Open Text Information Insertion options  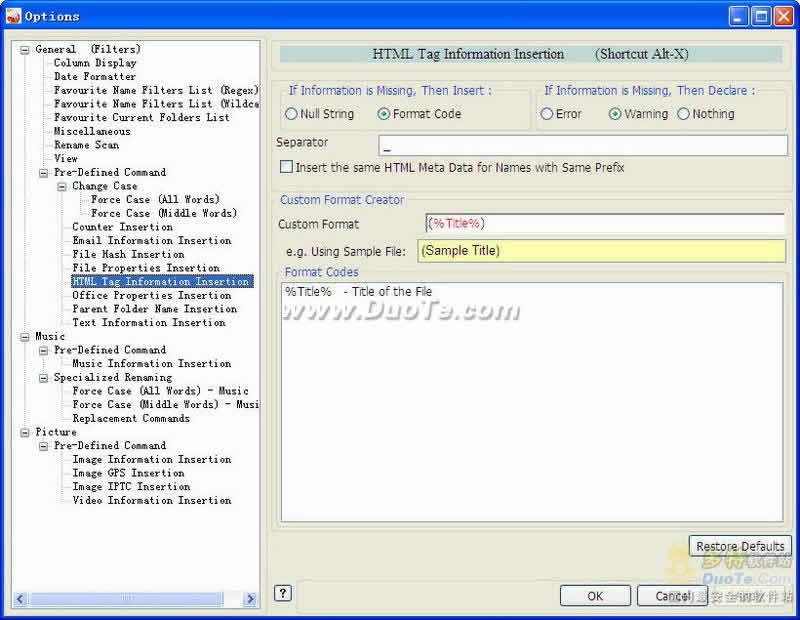(x=148, y=323)
